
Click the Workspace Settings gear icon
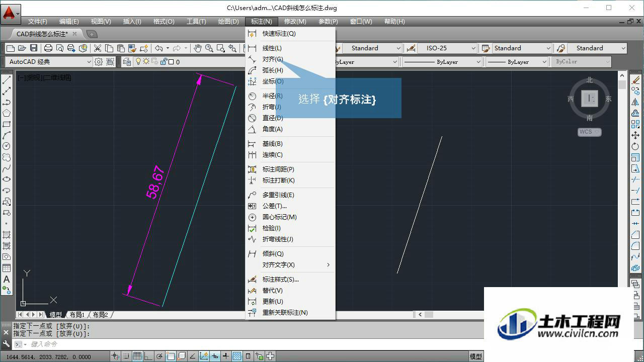pos(99,62)
